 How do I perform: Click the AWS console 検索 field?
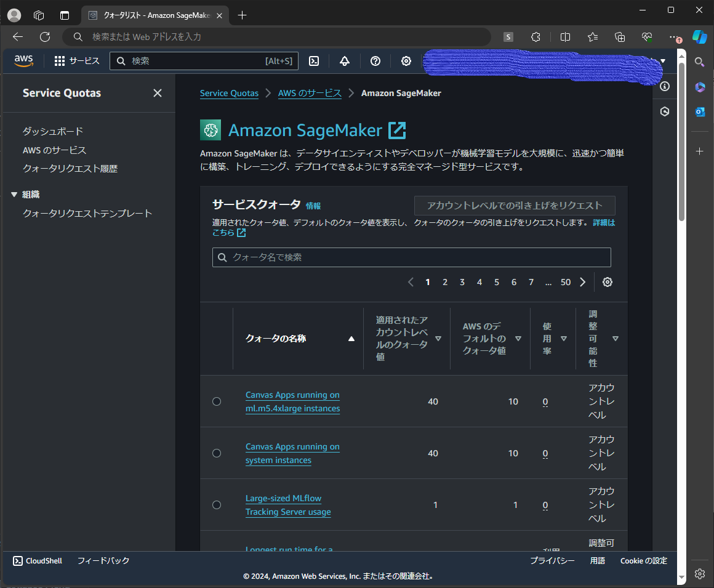tap(204, 61)
